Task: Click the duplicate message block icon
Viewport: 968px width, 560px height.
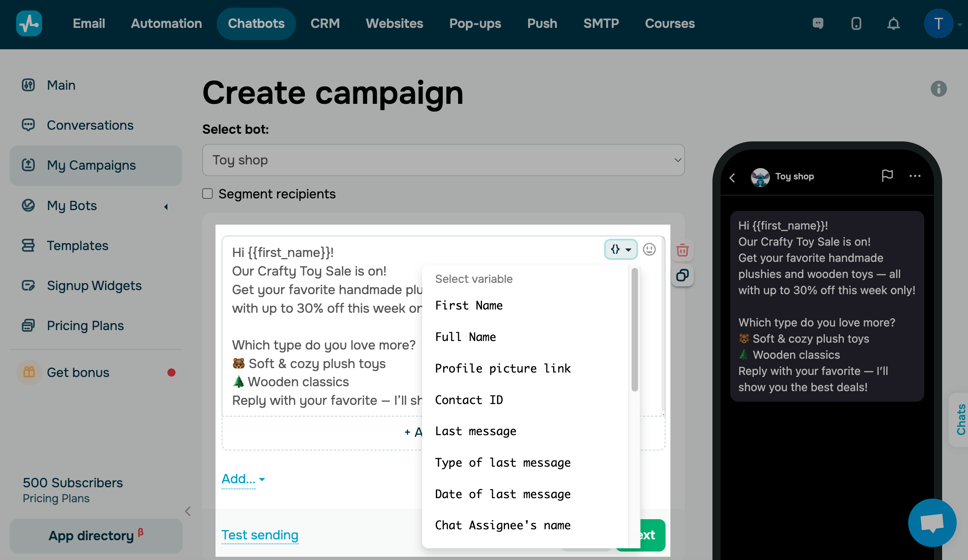Action: point(683,276)
